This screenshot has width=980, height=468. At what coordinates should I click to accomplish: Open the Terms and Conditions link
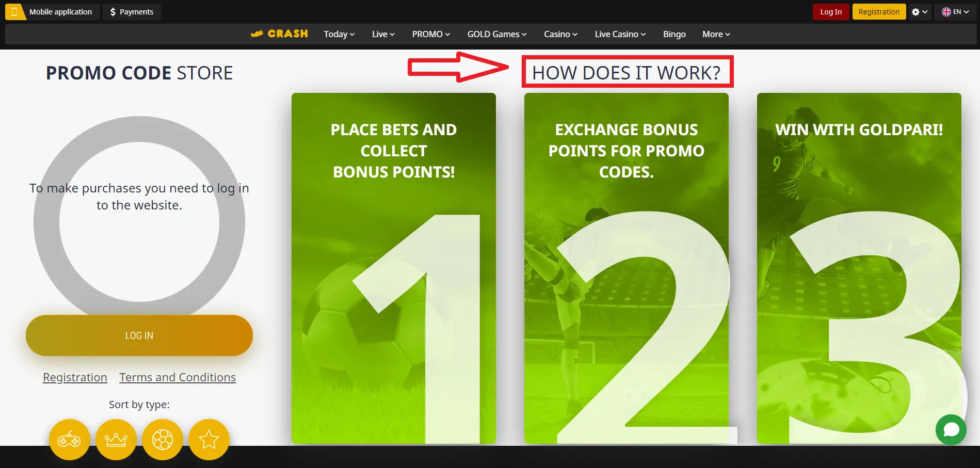[x=178, y=377]
